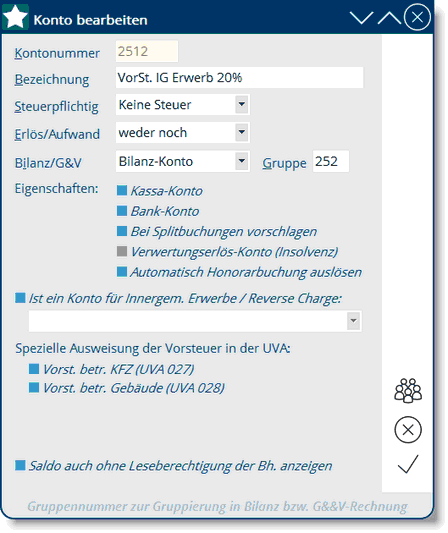Viewport: 448px width, 533px height.
Task: Enable Automatisch Honorarbuchung auslösen
Action: (122, 272)
